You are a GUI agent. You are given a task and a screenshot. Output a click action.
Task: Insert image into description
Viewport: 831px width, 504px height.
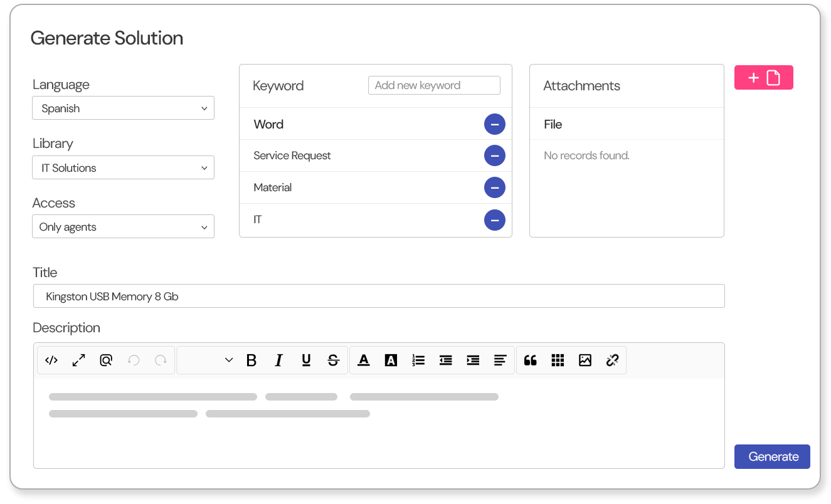(585, 360)
